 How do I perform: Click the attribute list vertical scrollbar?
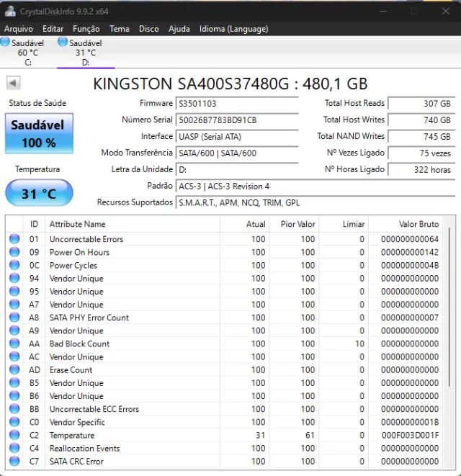(x=449, y=307)
